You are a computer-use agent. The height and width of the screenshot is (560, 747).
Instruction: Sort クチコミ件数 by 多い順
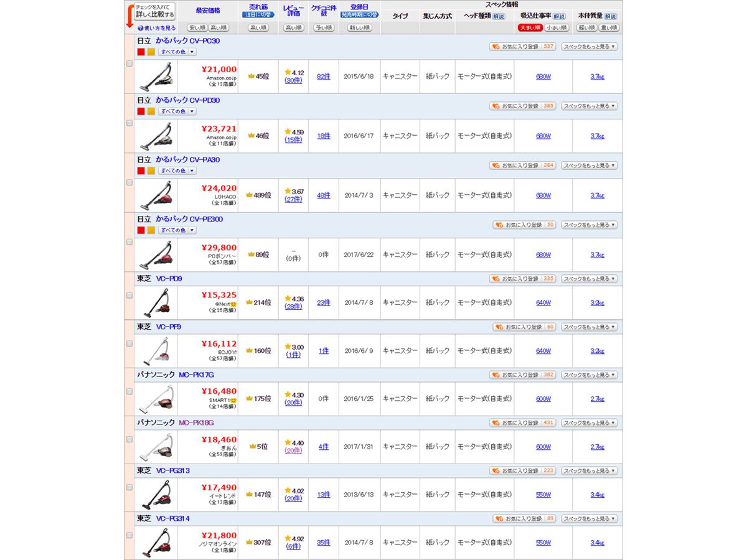coord(324,28)
